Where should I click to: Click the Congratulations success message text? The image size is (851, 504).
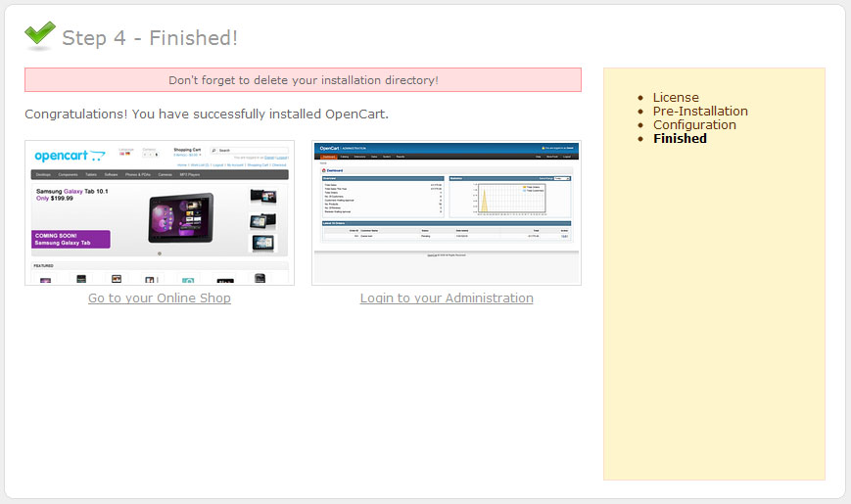point(207,115)
